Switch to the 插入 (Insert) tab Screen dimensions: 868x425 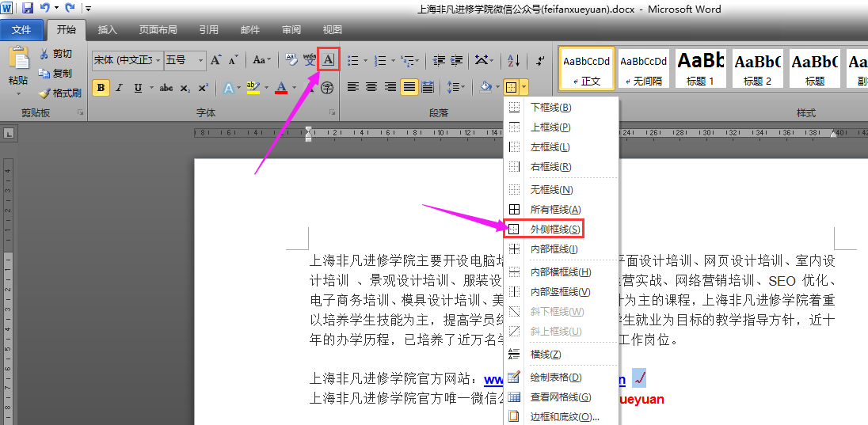click(x=108, y=30)
